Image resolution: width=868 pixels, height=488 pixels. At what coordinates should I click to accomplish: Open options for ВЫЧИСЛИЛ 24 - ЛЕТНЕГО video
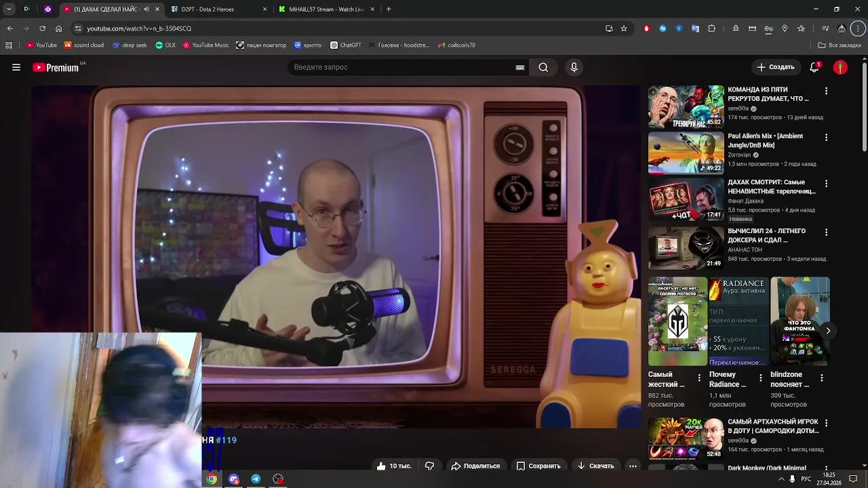tap(826, 232)
